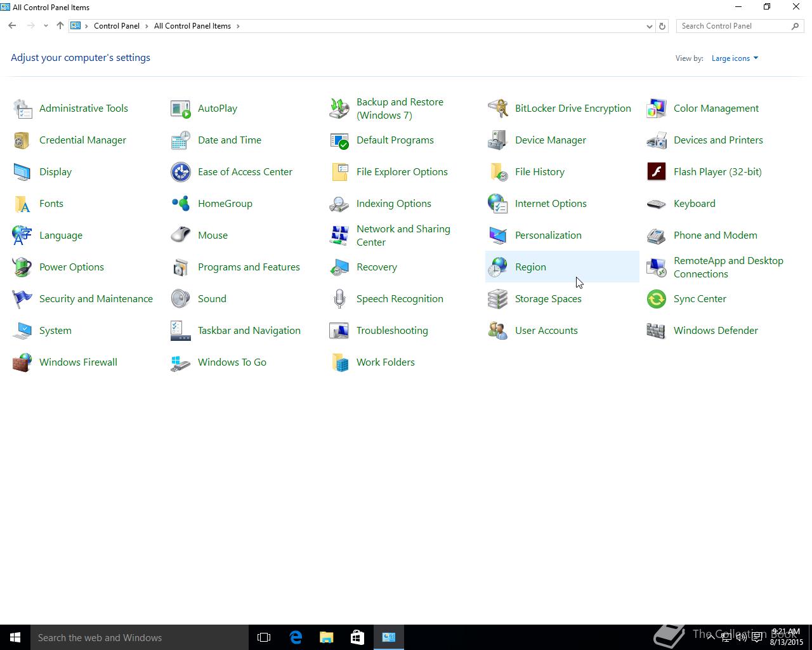Launch Microsoft Edge from the taskbar
Image resolution: width=812 pixels, height=650 pixels.
click(x=296, y=637)
